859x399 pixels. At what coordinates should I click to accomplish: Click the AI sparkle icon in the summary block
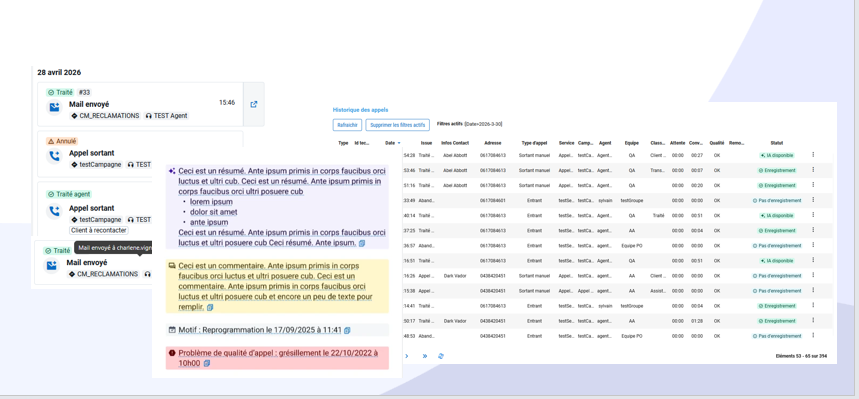[172, 171]
